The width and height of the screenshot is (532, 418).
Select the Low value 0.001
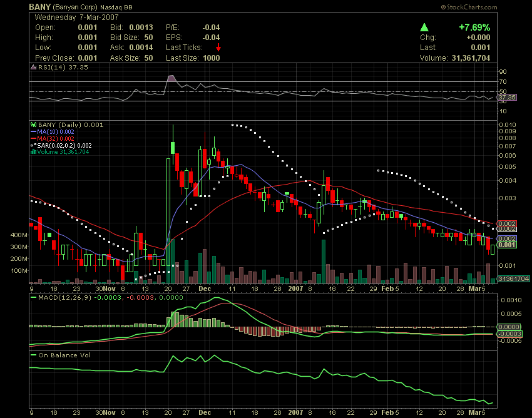pos(88,48)
